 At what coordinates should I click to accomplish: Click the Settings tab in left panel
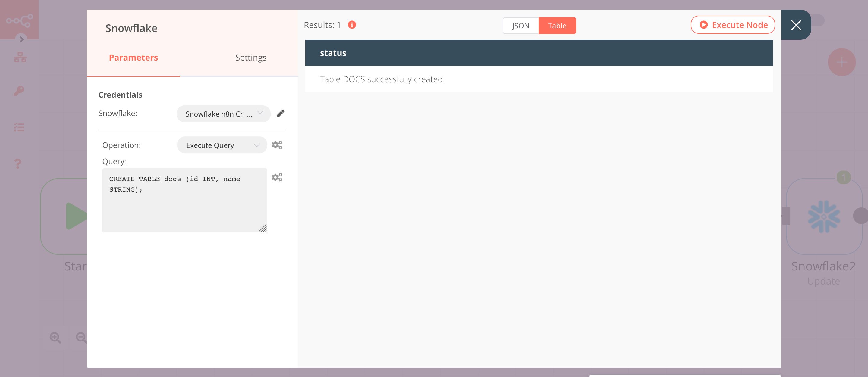[250, 57]
